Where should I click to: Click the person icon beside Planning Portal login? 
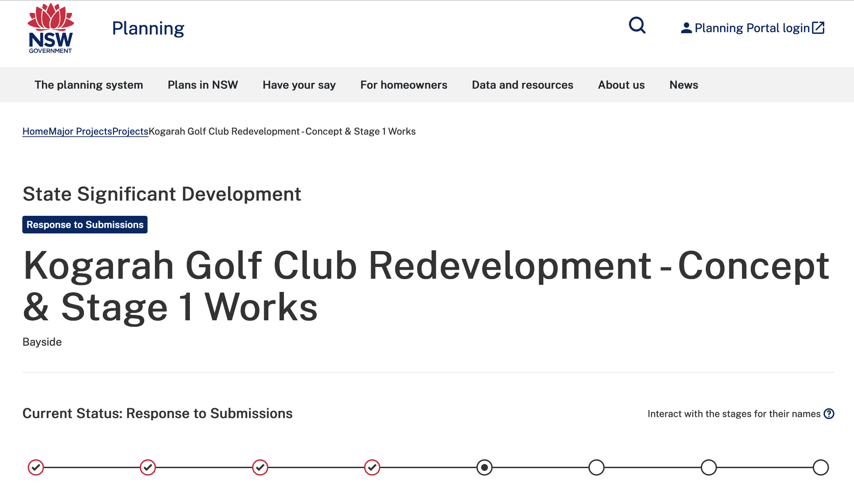tap(686, 28)
